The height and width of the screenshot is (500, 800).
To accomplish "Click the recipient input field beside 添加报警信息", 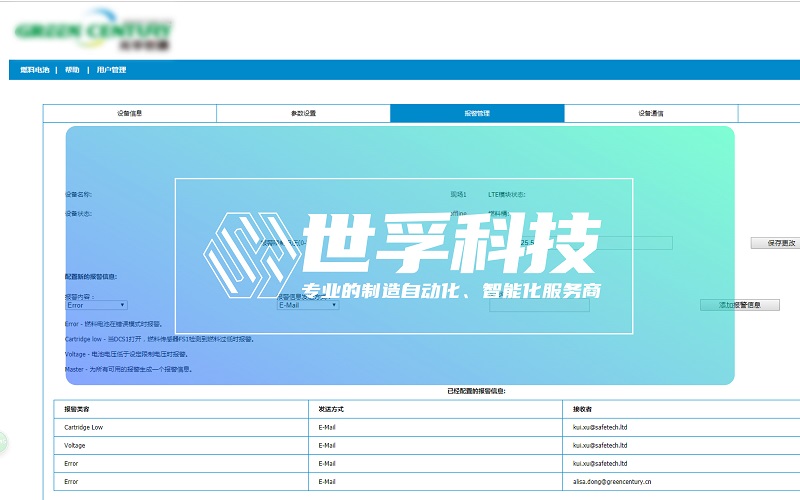I will click(x=540, y=305).
